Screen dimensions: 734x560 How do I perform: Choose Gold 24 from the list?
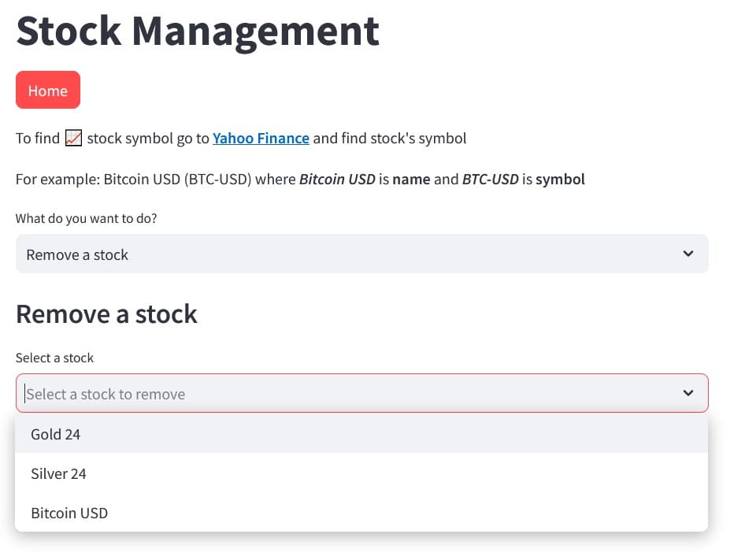pyautogui.click(x=56, y=434)
